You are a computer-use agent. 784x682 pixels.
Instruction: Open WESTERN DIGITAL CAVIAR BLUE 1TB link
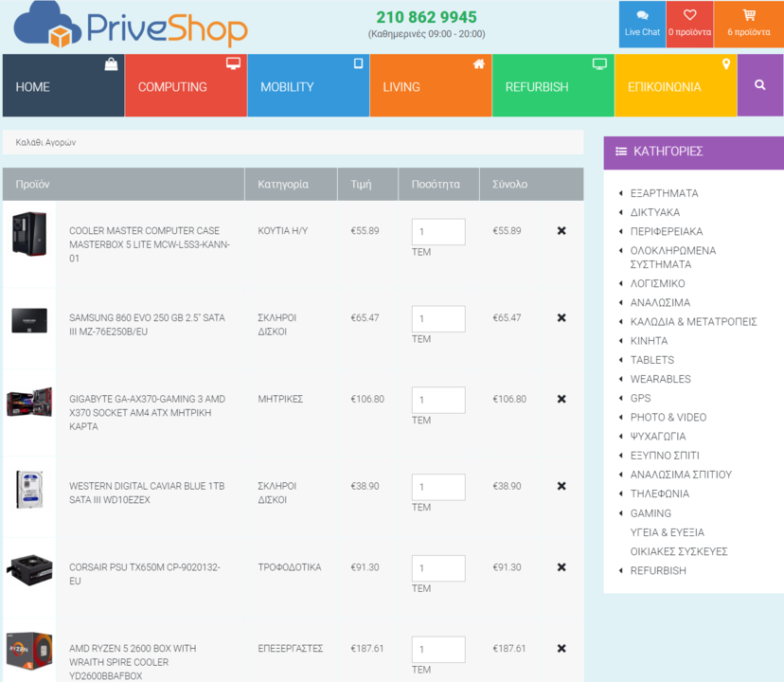pyautogui.click(x=147, y=493)
